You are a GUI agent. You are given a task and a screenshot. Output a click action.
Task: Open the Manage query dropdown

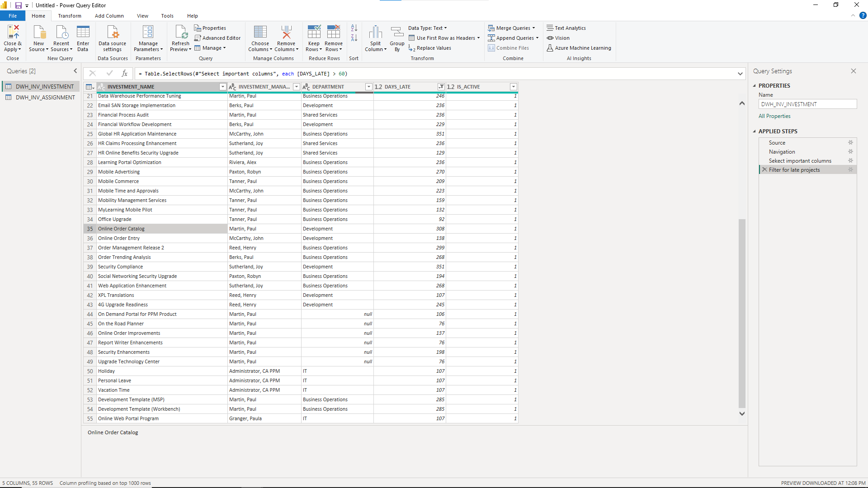(210, 48)
